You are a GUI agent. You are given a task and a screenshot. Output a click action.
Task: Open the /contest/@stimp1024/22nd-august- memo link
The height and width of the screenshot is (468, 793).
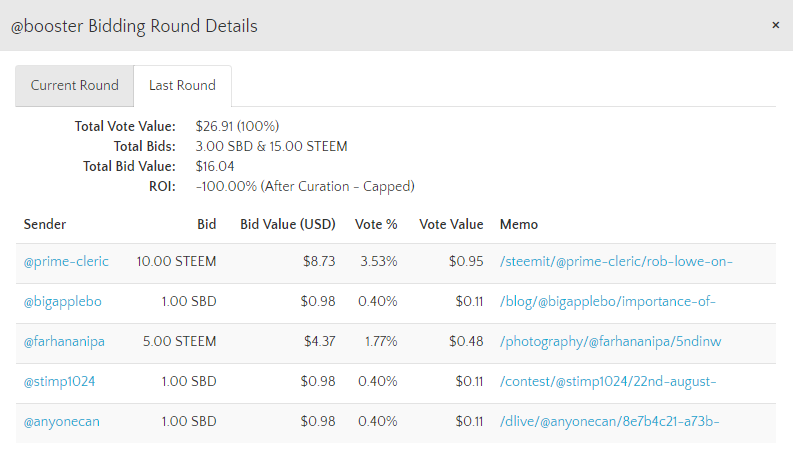608,381
